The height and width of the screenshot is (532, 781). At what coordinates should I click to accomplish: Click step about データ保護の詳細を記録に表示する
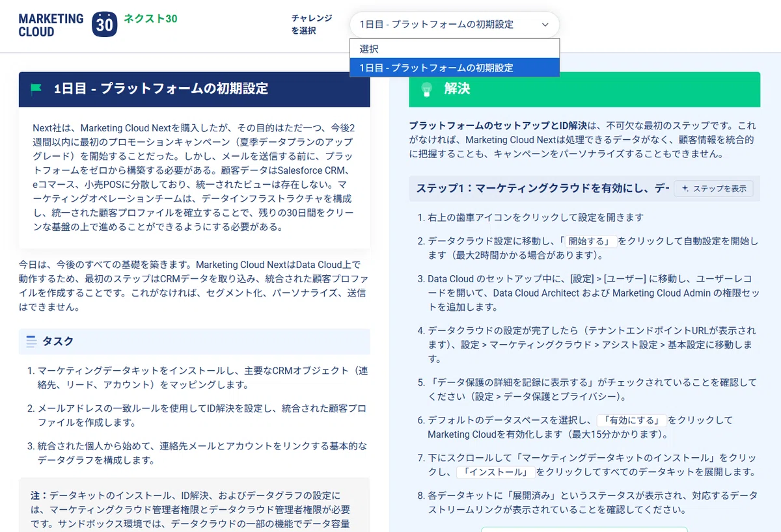[592, 389]
